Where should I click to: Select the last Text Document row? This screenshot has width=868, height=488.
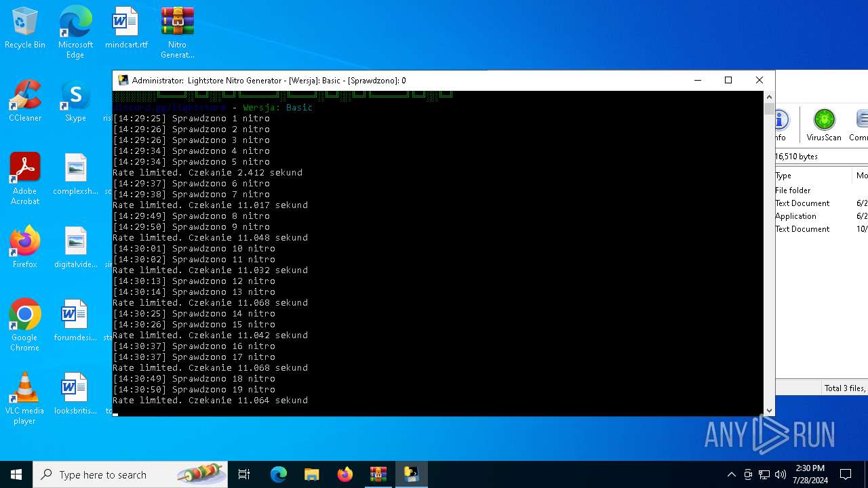[821, 229]
